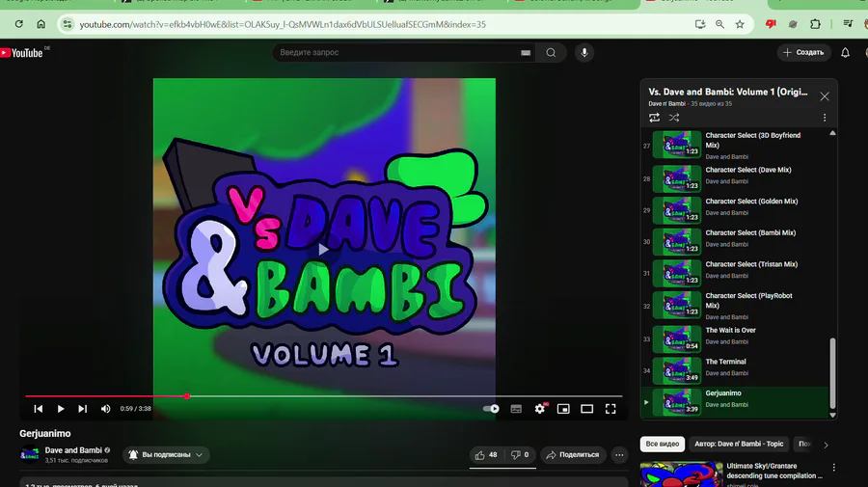This screenshot has height=487, width=868.
Task: Expand the Вы подписаны subscription dropdown
Action: pos(166,455)
